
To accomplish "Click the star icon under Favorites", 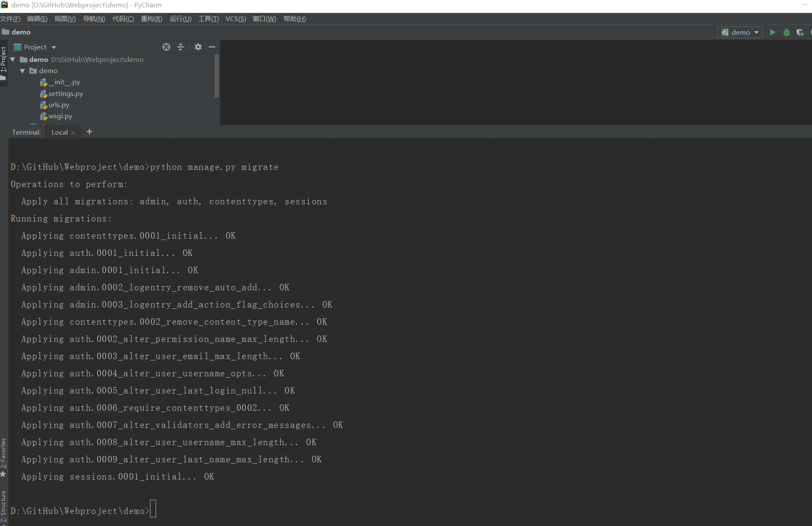I will pyautogui.click(x=3, y=474).
